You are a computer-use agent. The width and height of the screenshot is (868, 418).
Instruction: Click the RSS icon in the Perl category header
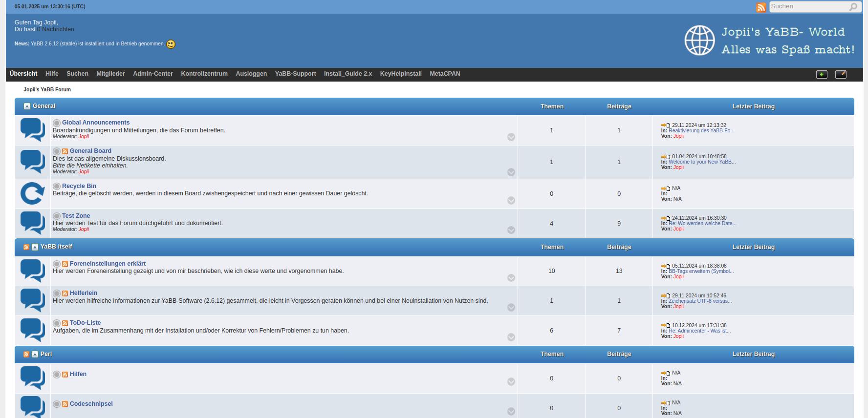(x=26, y=355)
